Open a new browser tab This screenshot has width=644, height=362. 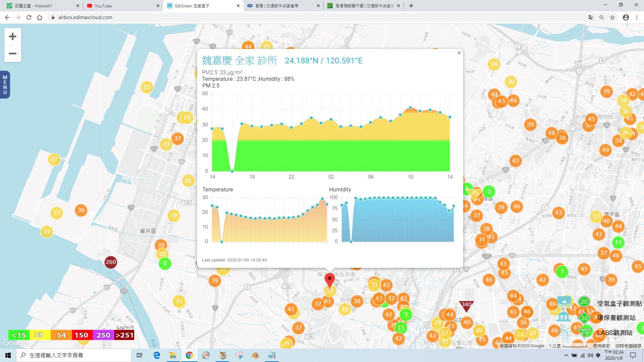point(411,6)
